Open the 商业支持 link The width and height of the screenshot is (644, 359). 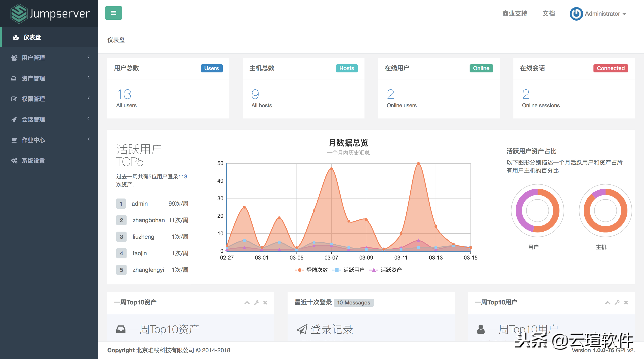click(515, 13)
